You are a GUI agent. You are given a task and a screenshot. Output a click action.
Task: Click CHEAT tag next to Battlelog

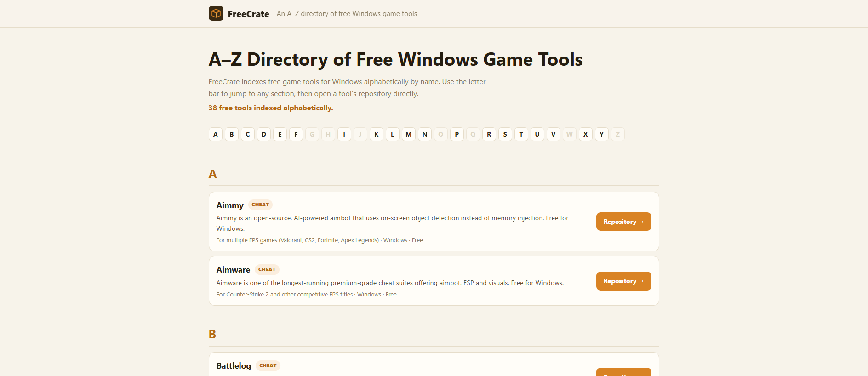coord(268,365)
